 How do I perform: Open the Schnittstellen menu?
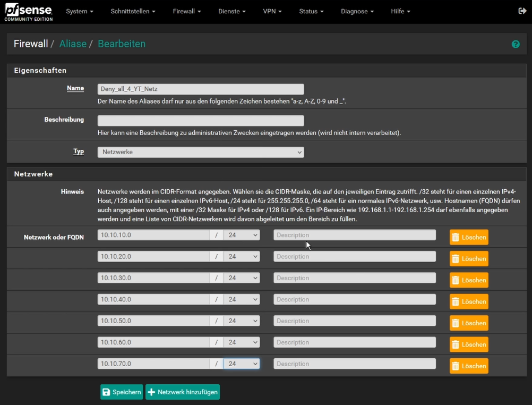(133, 11)
